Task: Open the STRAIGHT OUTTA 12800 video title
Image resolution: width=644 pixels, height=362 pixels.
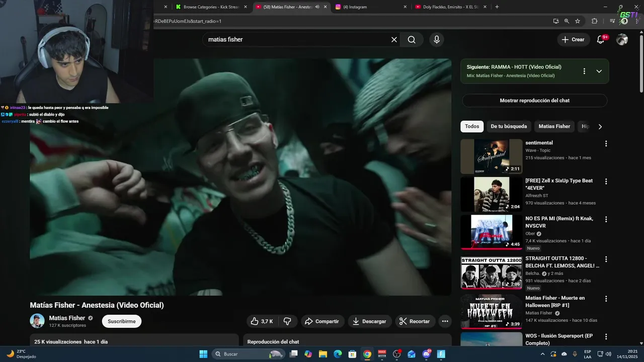Action: coord(562,262)
